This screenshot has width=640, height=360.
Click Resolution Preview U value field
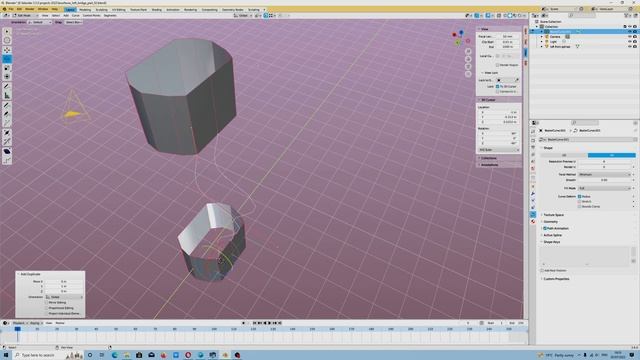tap(604, 162)
